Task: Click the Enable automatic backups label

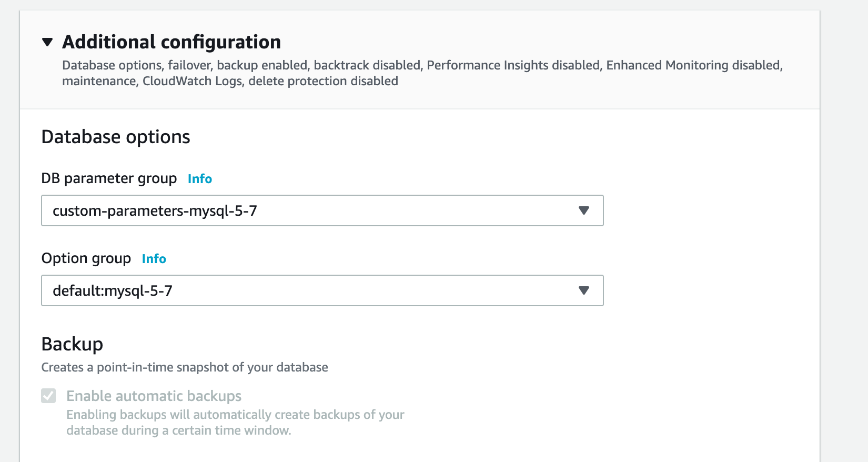Action: coord(154,396)
